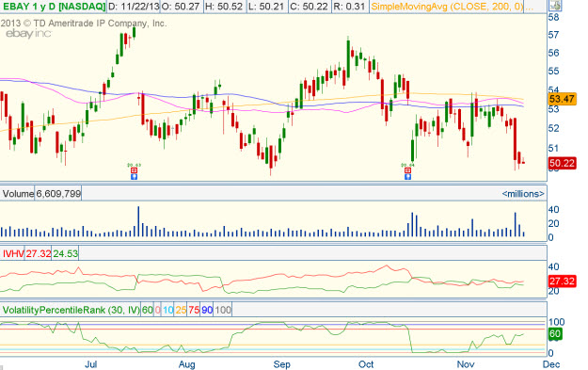
Task: Click the red earnings icon in October
Action: point(407,170)
